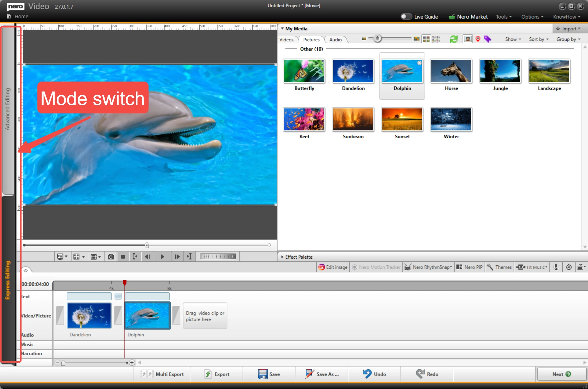Select the Horse picture thumbnail

pyautogui.click(x=451, y=71)
